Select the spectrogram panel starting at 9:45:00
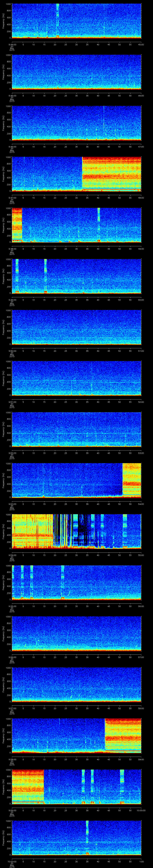153x868 pixels. [x=76, y=72]
